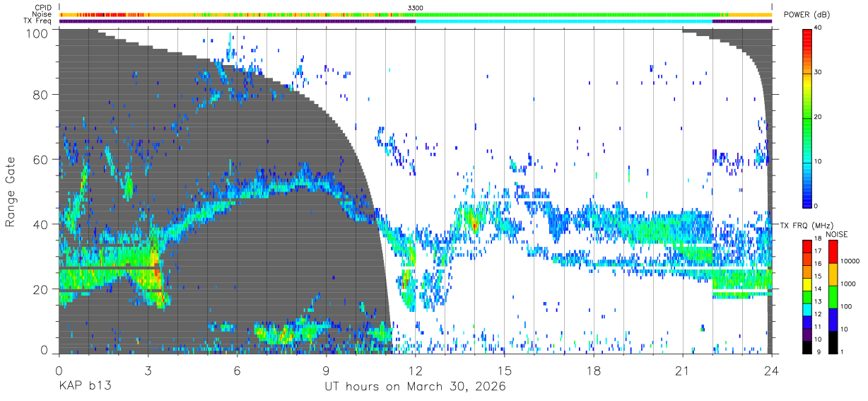Click time axis label 21
The image size is (868, 401).
[683, 370]
